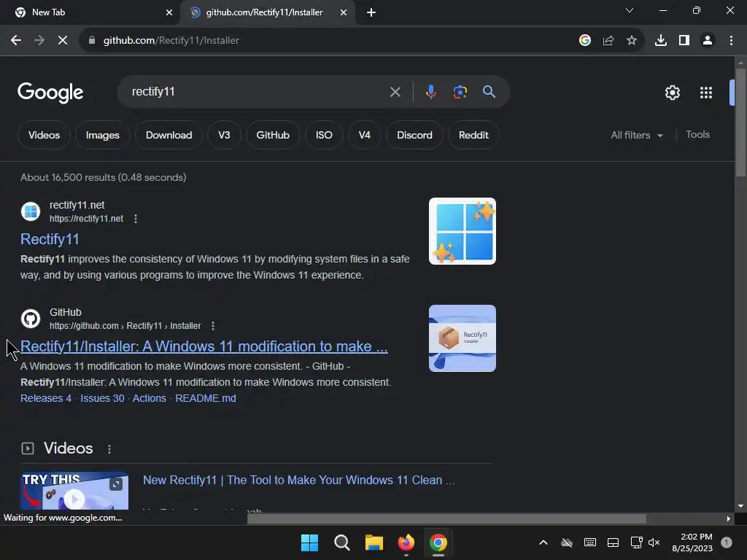Open more options for rectify11.net result
Image resolution: width=747 pixels, height=560 pixels.
tap(136, 219)
